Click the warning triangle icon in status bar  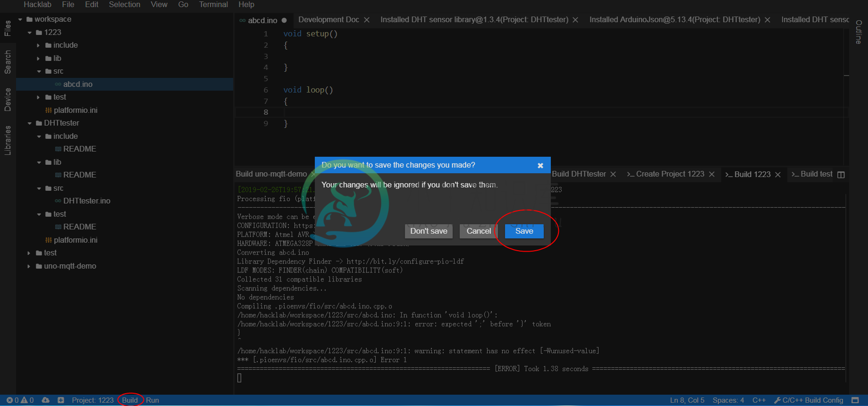[24, 400]
